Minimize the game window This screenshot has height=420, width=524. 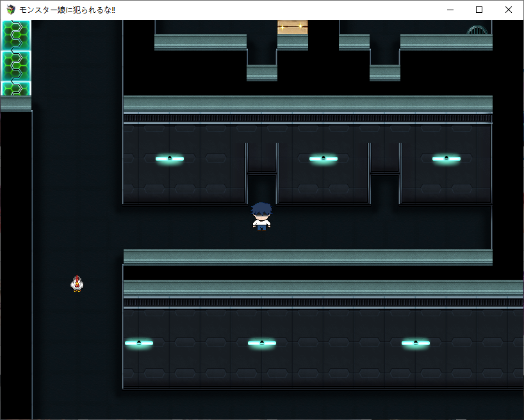pos(450,10)
